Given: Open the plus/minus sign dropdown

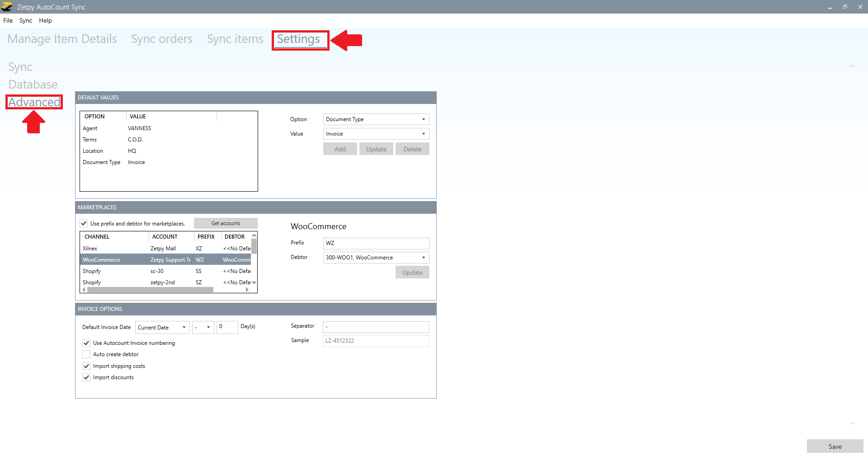Looking at the screenshot, I should tap(203, 328).
